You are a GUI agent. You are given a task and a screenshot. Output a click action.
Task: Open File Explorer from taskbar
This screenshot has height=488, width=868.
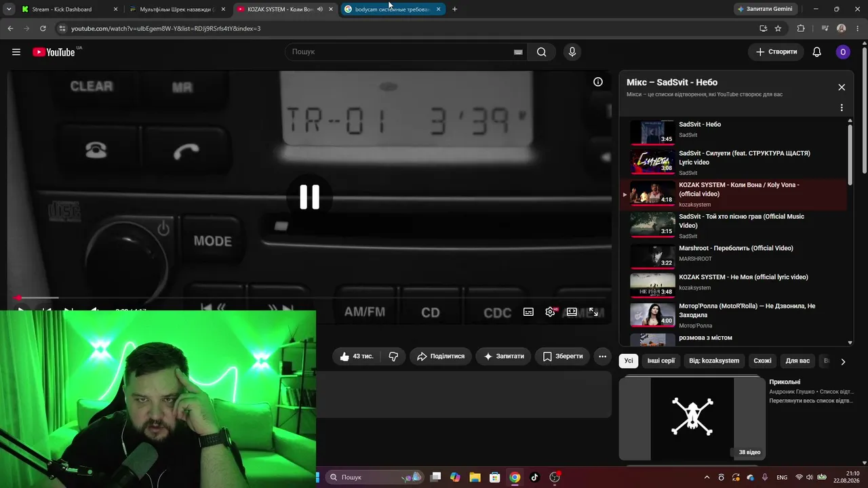(475, 477)
